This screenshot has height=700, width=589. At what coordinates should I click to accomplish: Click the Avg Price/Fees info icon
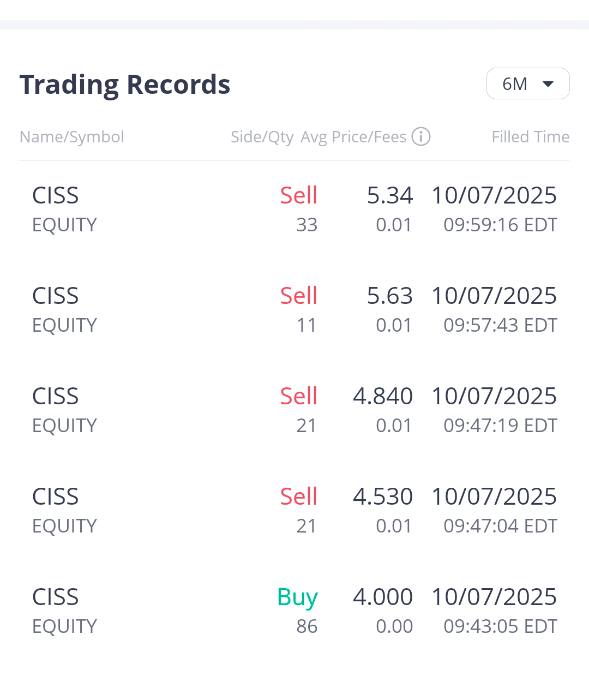point(420,136)
